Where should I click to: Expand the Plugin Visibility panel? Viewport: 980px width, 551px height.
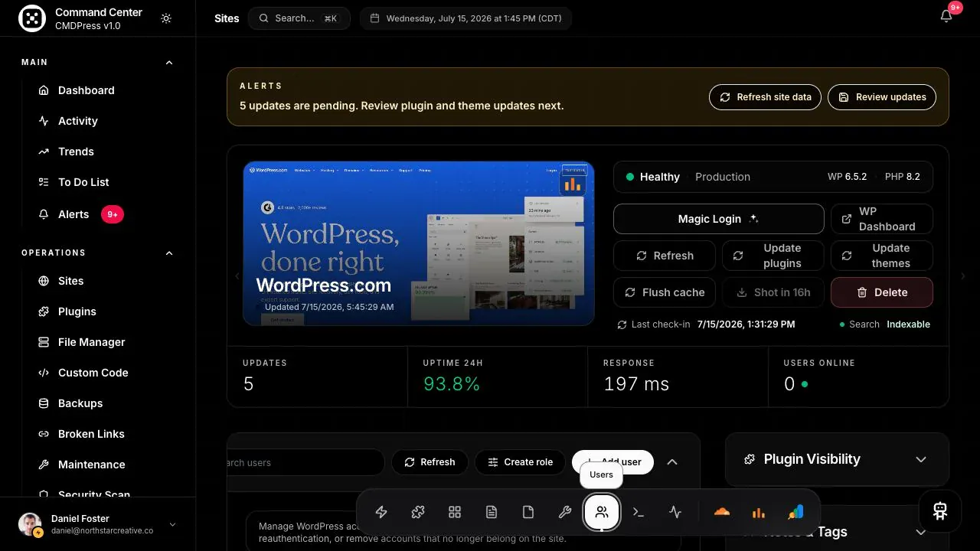[x=921, y=459]
